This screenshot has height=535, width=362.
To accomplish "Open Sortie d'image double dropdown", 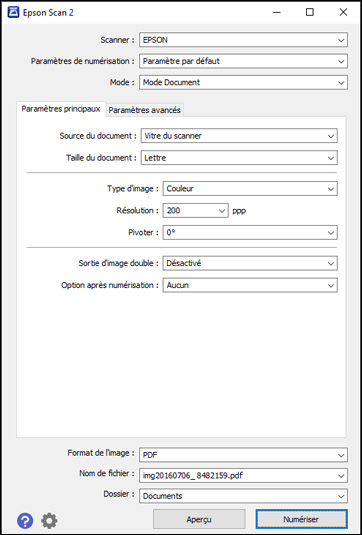I will pos(250,263).
